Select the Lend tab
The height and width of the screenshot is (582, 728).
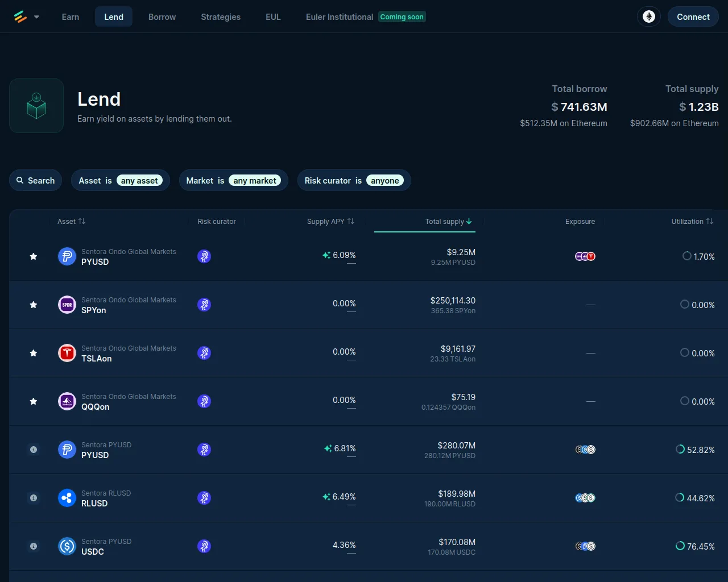pos(114,17)
